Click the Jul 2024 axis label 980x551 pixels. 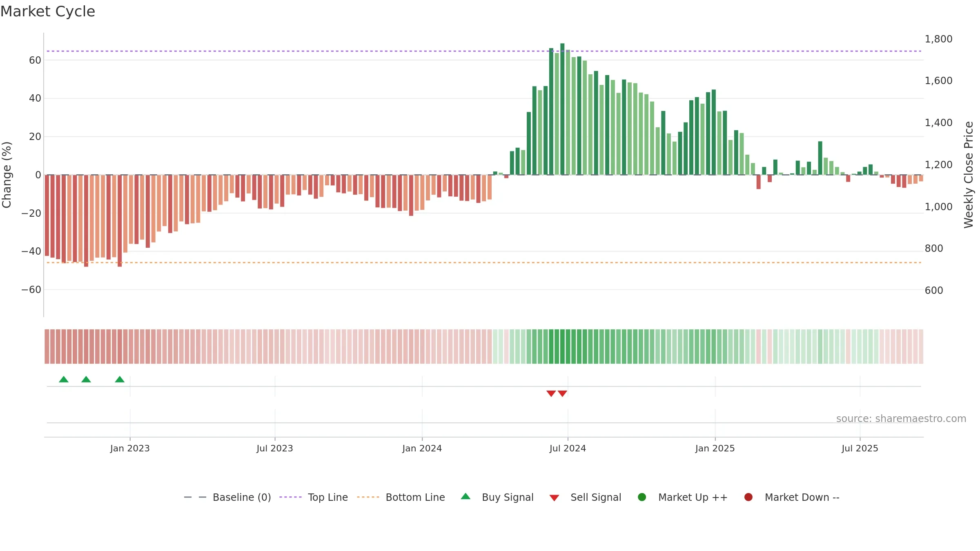568,449
